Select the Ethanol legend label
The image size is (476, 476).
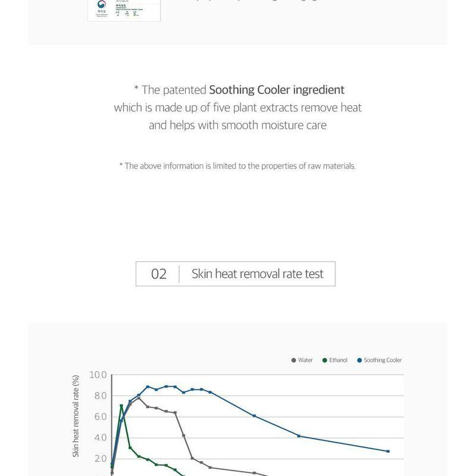pos(339,360)
